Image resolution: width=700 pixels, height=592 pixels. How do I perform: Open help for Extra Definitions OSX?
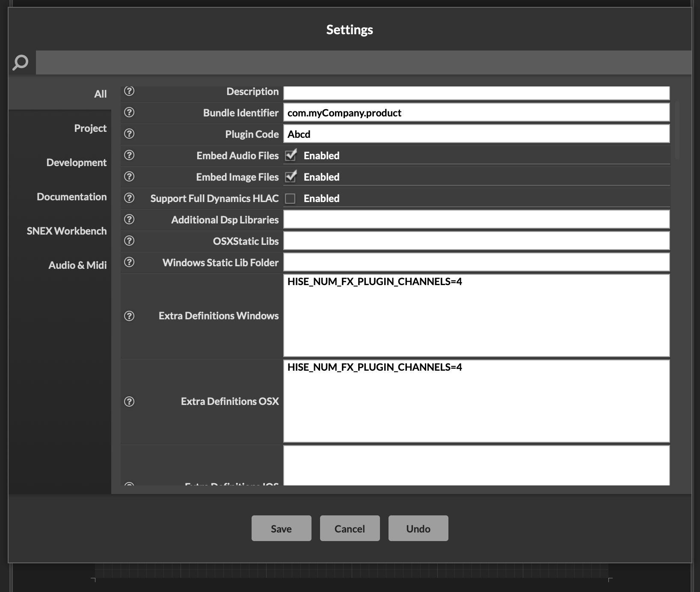click(x=129, y=402)
